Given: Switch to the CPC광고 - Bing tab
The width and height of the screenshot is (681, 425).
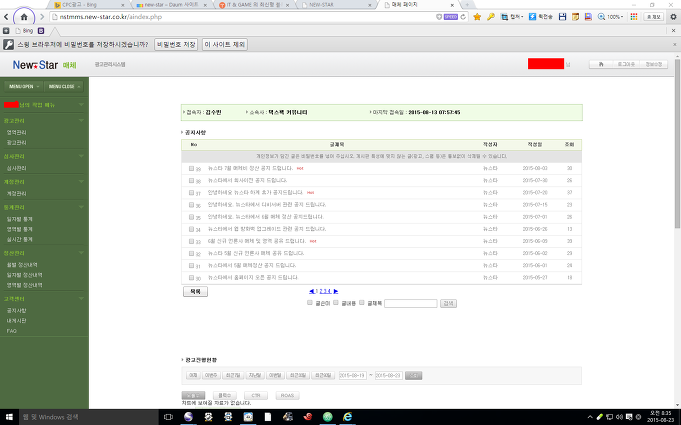Looking at the screenshot, I should click(x=89, y=5).
